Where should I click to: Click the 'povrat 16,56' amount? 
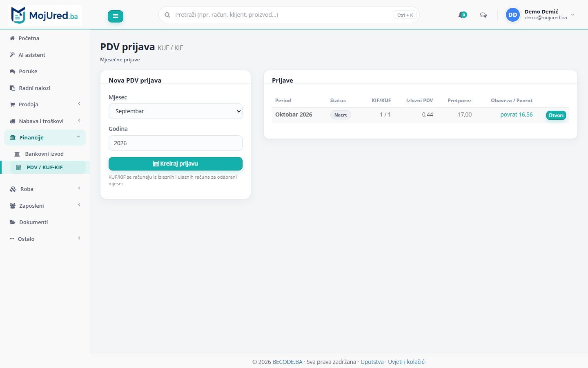[517, 114]
